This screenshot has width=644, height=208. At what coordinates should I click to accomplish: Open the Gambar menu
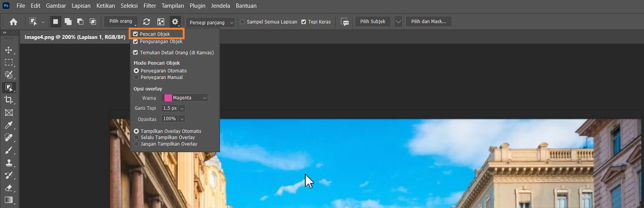click(x=56, y=6)
